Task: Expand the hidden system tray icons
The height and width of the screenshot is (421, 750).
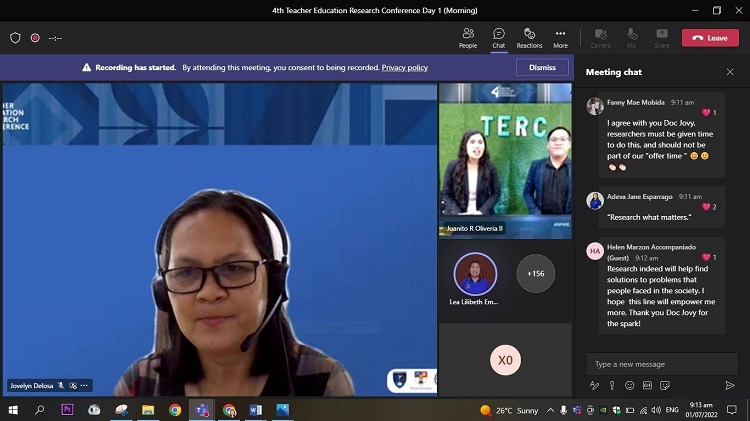Action: [550, 410]
